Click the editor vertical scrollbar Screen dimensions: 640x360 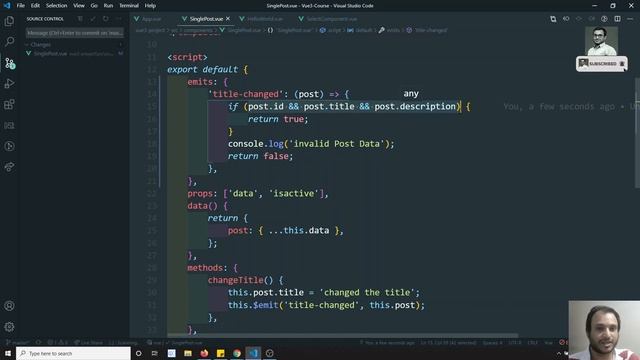click(637, 133)
